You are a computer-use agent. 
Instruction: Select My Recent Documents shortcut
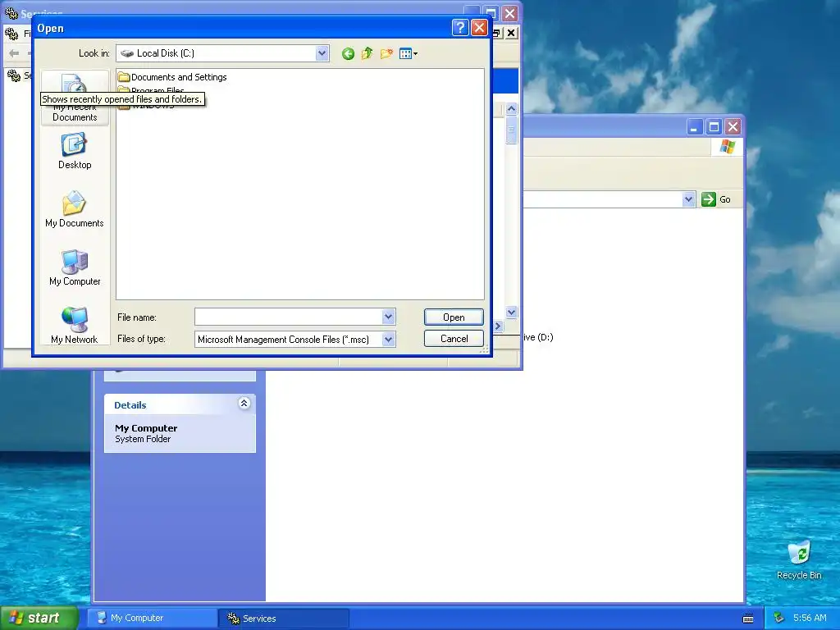[x=75, y=98]
